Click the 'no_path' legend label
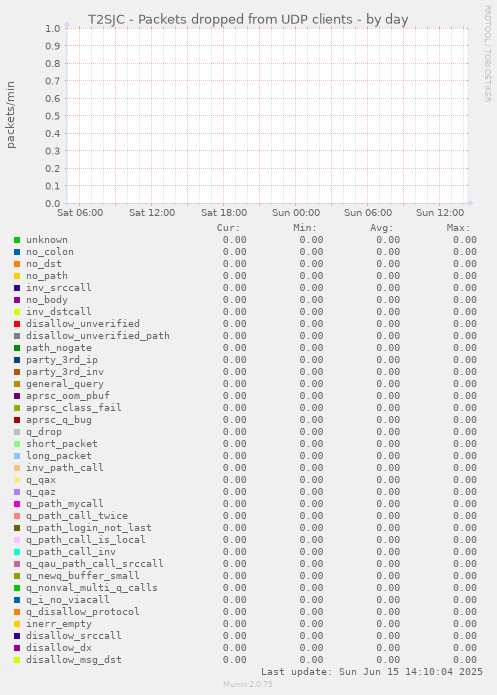The image size is (497, 695). 47,276
